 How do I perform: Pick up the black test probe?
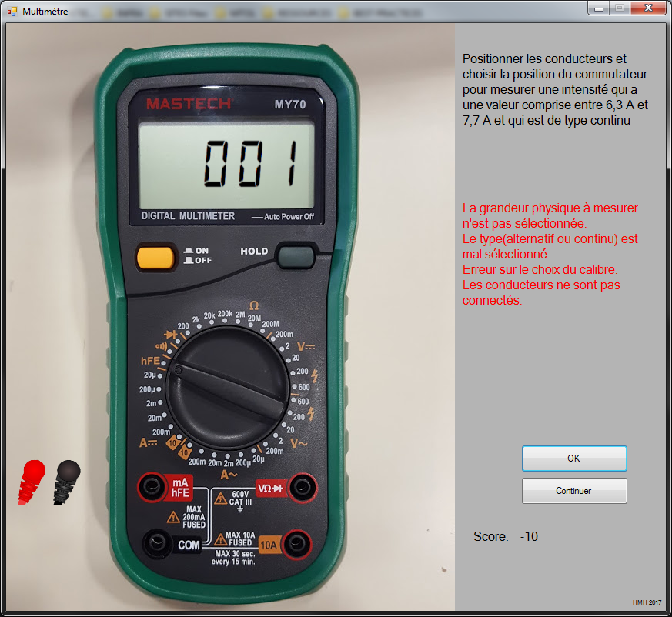pos(66,481)
